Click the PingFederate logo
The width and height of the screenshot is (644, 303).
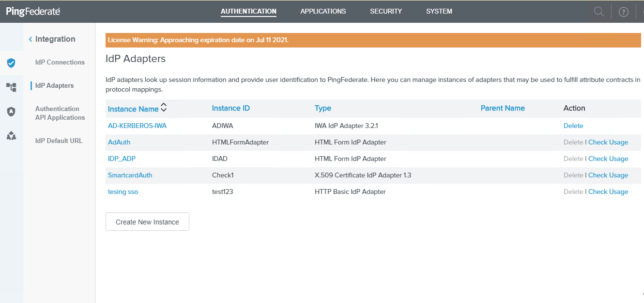tap(33, 12)
